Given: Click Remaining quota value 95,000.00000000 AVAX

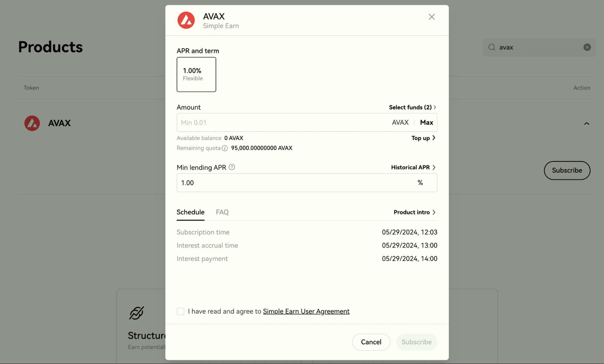Looking at the screenshot, I should 262,148.
